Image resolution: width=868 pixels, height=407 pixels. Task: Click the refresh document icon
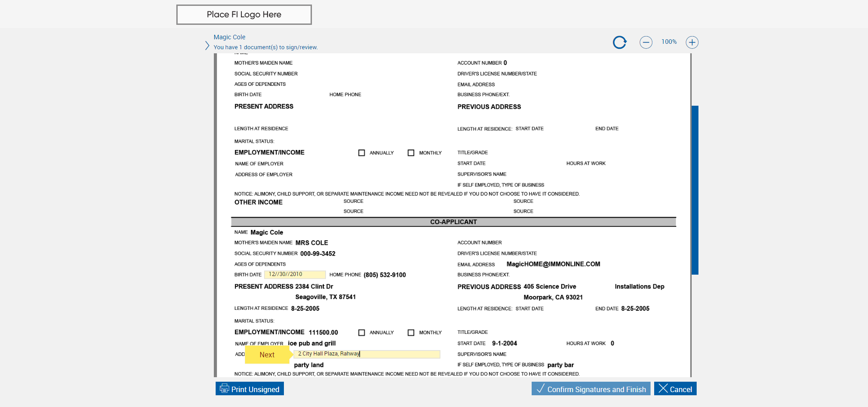click(619, 42)
